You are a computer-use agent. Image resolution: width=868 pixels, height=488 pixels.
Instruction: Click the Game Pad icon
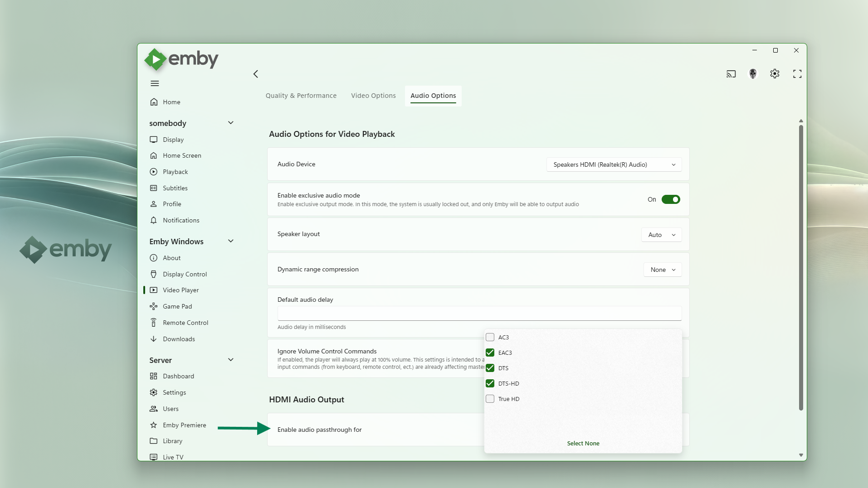pos(154,306)
